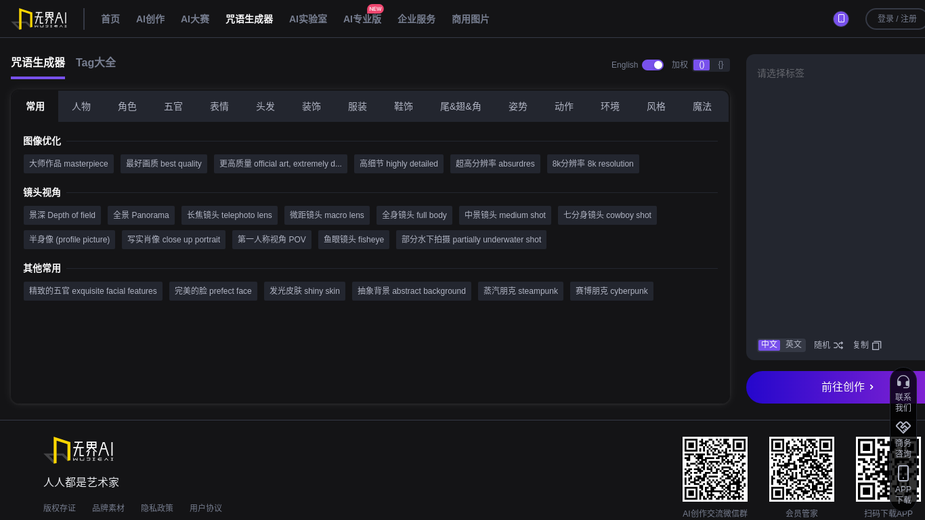Click the 登录 / 注册 button
The image size is (925, 520).
(896, 19)
